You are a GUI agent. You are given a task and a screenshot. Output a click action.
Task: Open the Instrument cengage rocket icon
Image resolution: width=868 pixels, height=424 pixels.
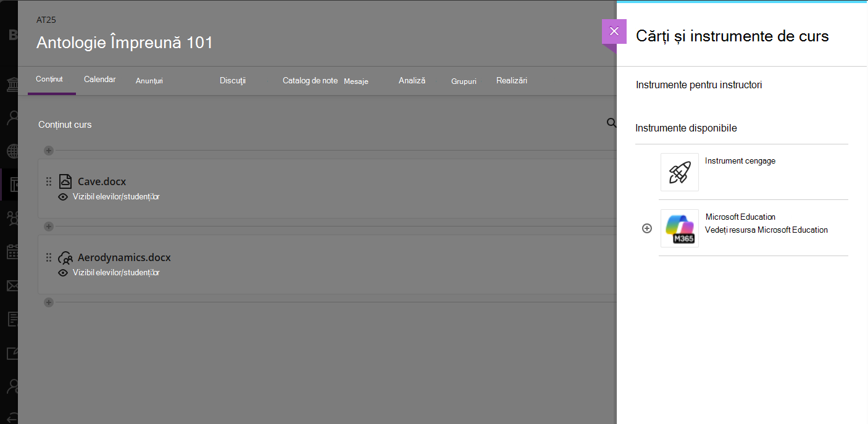pyautogui.click(x=680, y=172)
